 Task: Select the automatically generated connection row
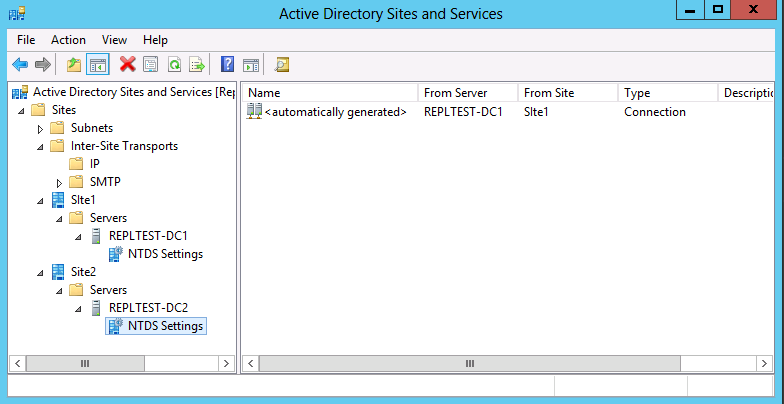click(508, 112)
